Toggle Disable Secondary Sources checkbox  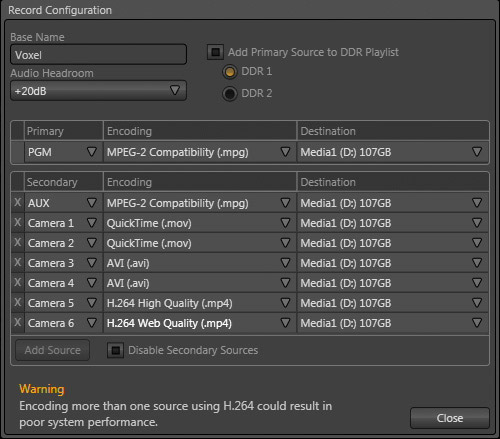point(115,350)
